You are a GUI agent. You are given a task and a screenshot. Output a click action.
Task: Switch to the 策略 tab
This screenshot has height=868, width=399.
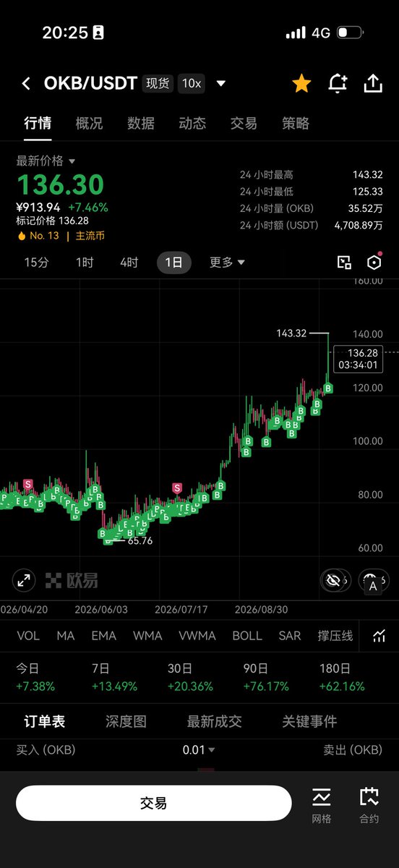pyautogui.click(x=296, y=124)
